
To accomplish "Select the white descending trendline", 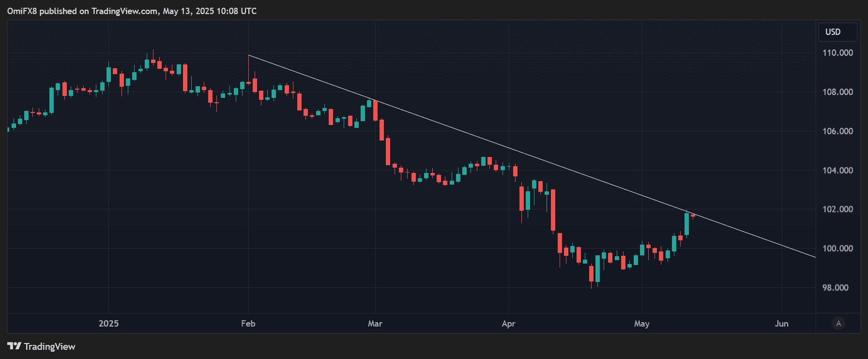I will pos(533,156).
